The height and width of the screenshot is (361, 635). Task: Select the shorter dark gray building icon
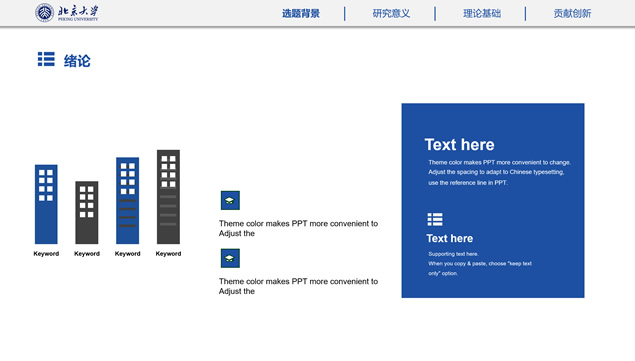pyautogui.click(x=87, y=212)
